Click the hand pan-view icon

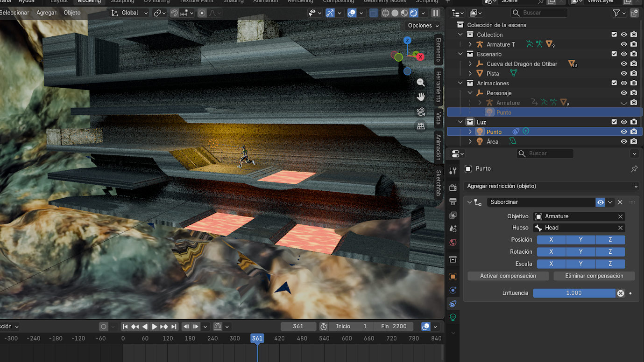pos(421,97)
